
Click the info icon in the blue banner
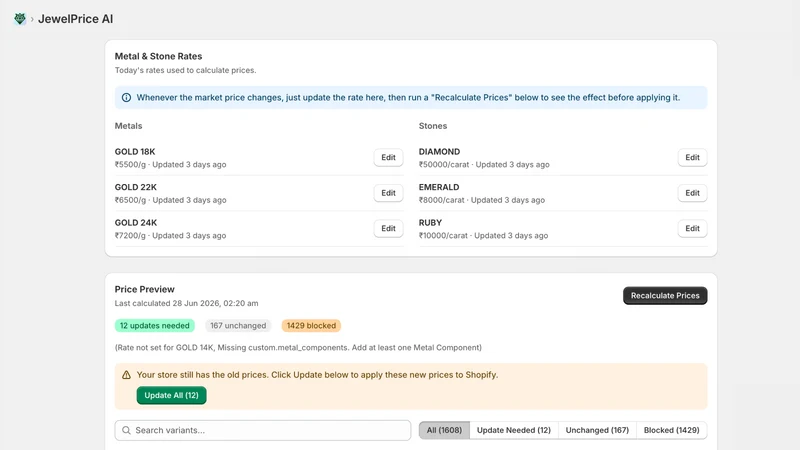point(126,97)
